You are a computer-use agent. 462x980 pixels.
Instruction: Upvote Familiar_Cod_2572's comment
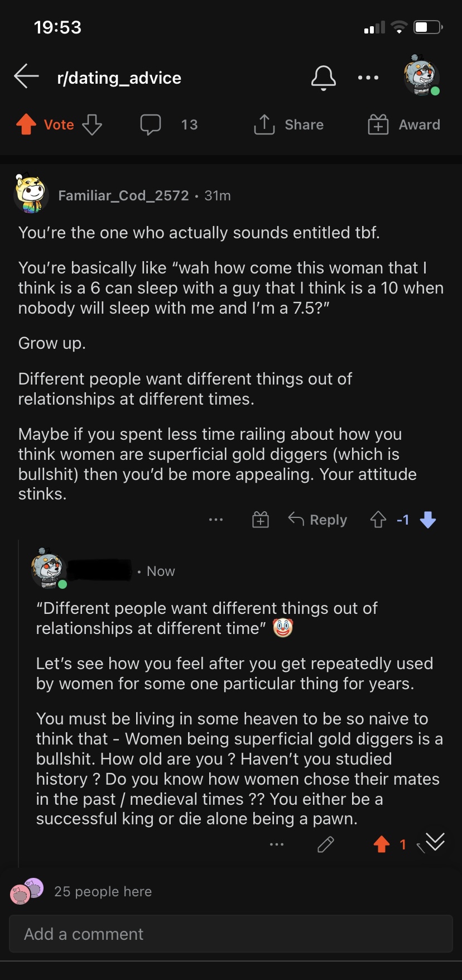(x=378, y=520)
